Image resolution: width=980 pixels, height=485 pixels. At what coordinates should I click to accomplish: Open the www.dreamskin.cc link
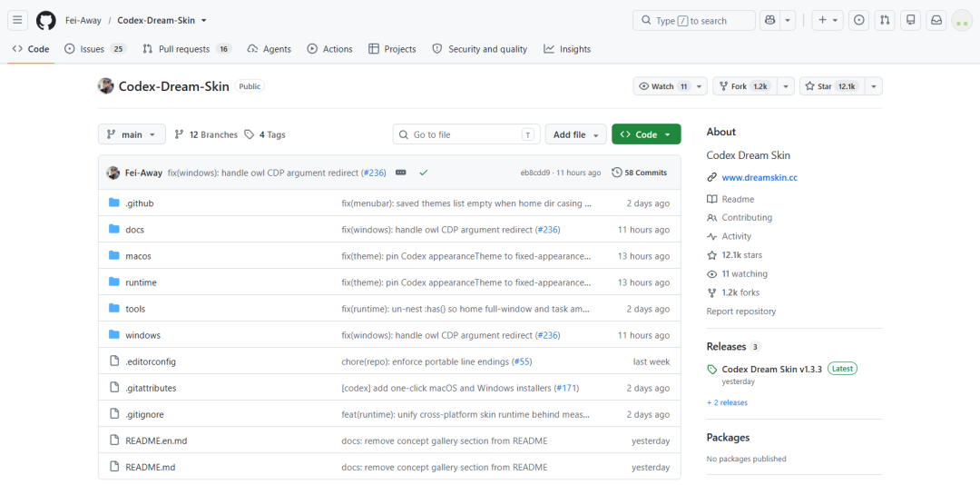click(x=759, y=177)
